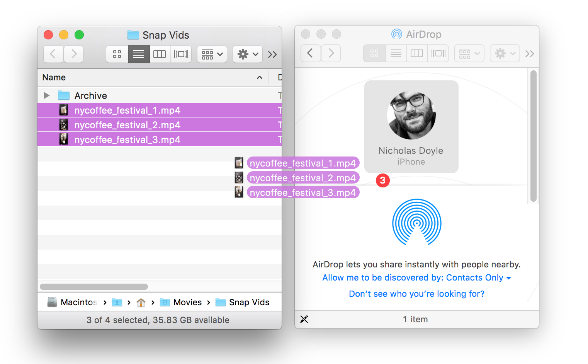Open home folder in path bar
The width and height of the screenshot is (588, 364).
[x=141, y=302]
